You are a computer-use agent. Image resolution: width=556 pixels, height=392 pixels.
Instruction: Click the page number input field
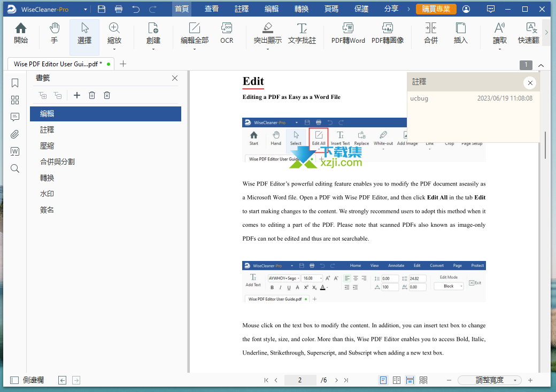coord(300,380)
